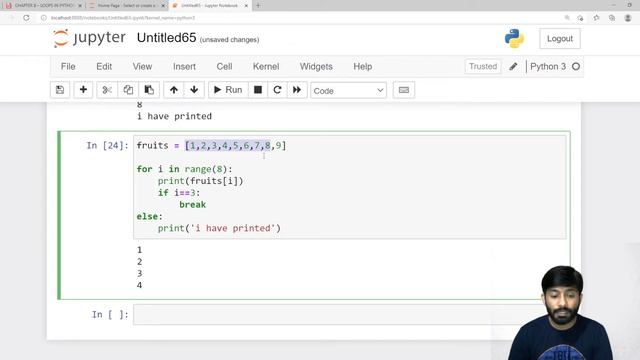Run the selected cell
Screen dimensions: 640x360
228,90
